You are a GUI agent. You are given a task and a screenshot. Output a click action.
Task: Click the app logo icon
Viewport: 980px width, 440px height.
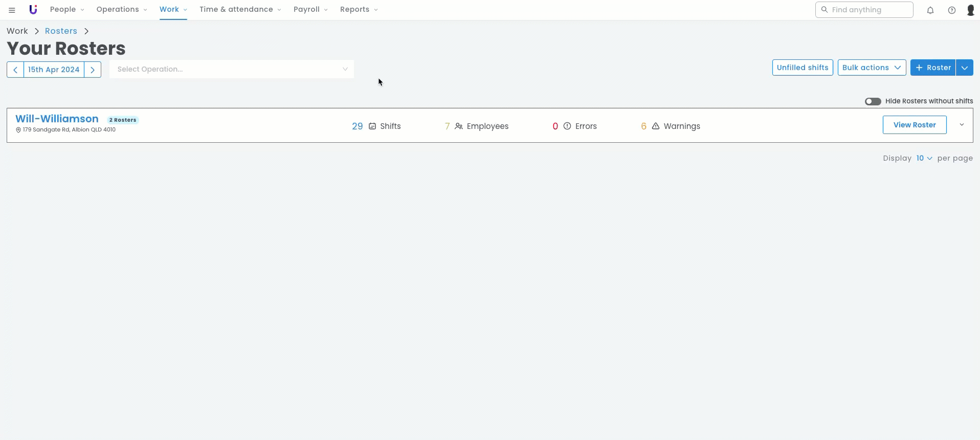pos(33,10)
